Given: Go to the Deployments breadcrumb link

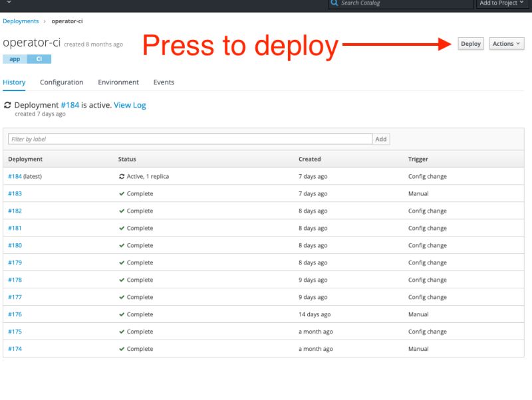Looking at the screenshot, I should click(x=21, y=21).
